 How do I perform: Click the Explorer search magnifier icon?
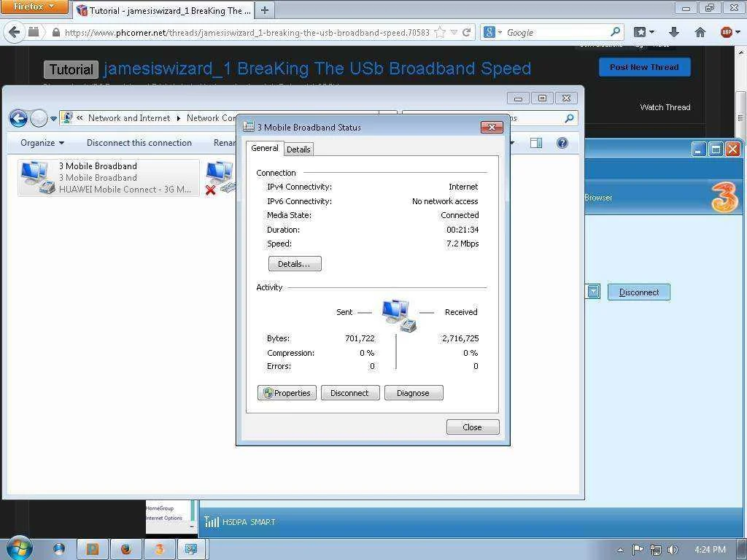pos(569,118)
